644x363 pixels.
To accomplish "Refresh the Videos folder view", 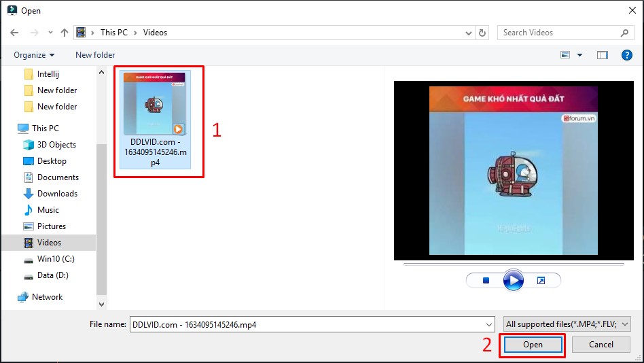I will tap(482, 33).
